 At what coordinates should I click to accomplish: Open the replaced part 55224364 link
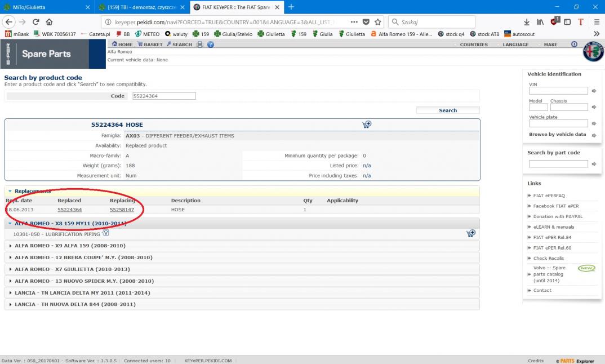(69, 210)
